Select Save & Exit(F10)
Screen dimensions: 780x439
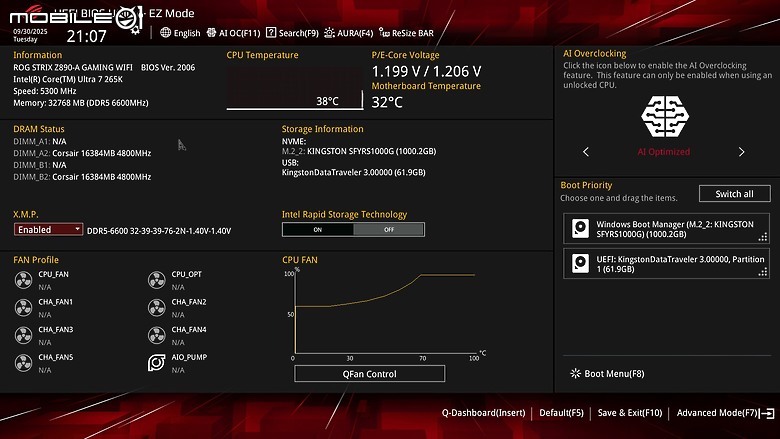point(630,413)
